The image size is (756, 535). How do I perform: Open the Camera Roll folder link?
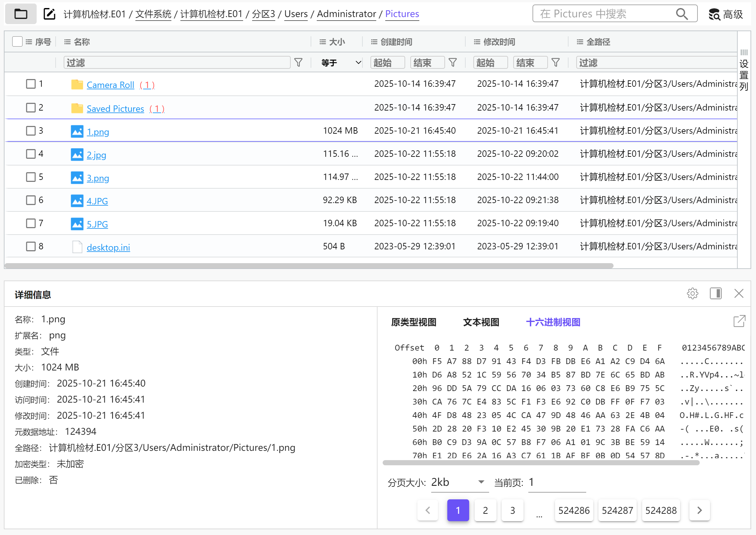coord(110,85)
